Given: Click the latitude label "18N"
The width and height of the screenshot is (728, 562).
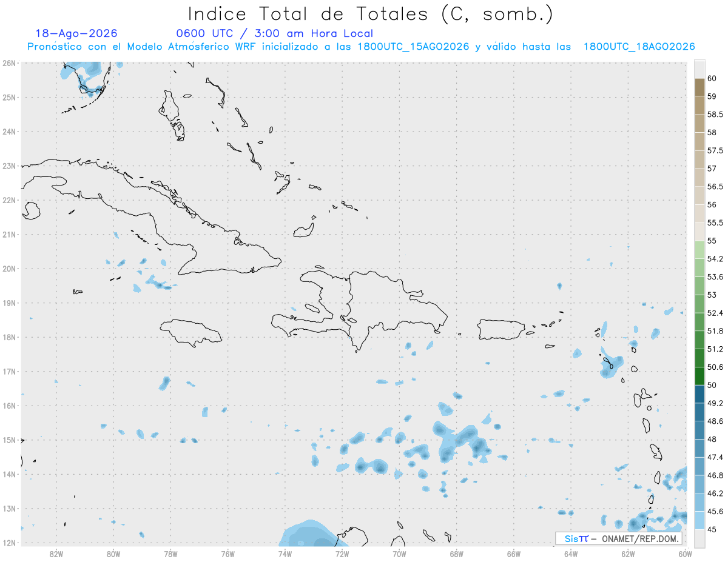Looking at the screenshot, I should tap(9, 337).
